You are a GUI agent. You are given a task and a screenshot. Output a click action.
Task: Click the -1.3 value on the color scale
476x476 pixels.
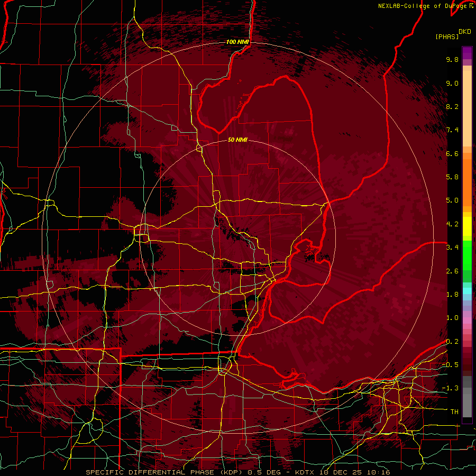coord(450,388)
